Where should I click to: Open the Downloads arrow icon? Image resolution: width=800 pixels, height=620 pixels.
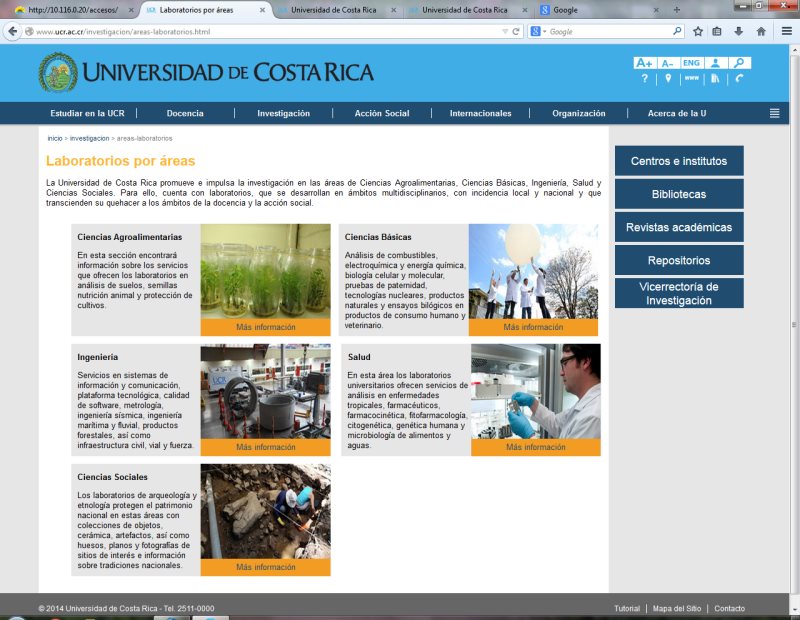click(x=738, y=32)
